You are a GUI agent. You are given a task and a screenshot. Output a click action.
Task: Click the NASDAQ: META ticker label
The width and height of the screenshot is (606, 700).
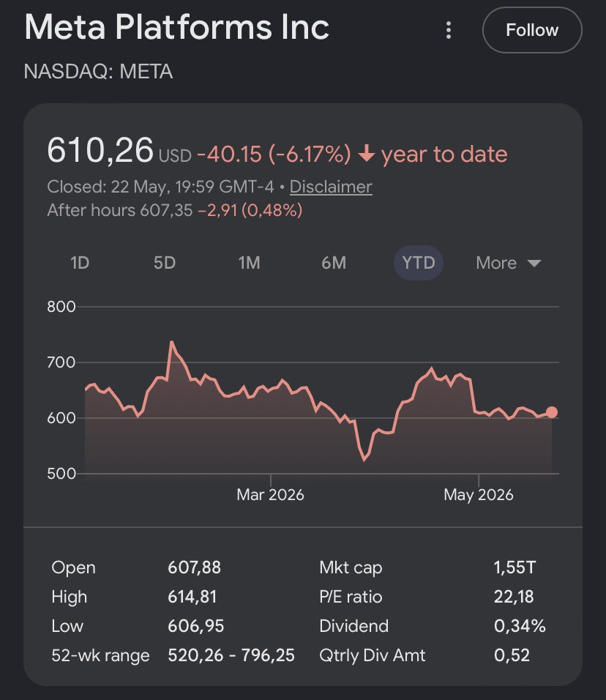pyautogui.click(x=98, y=72)
